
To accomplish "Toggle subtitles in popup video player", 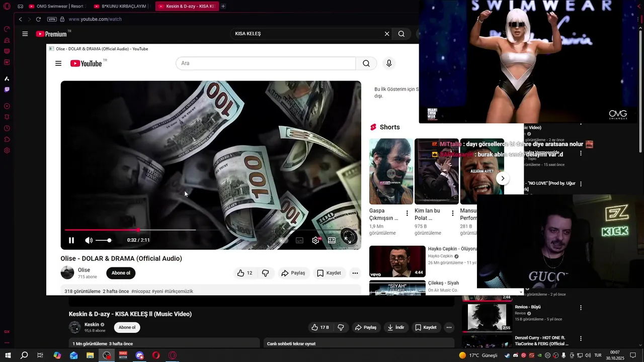I will point(299,240).
